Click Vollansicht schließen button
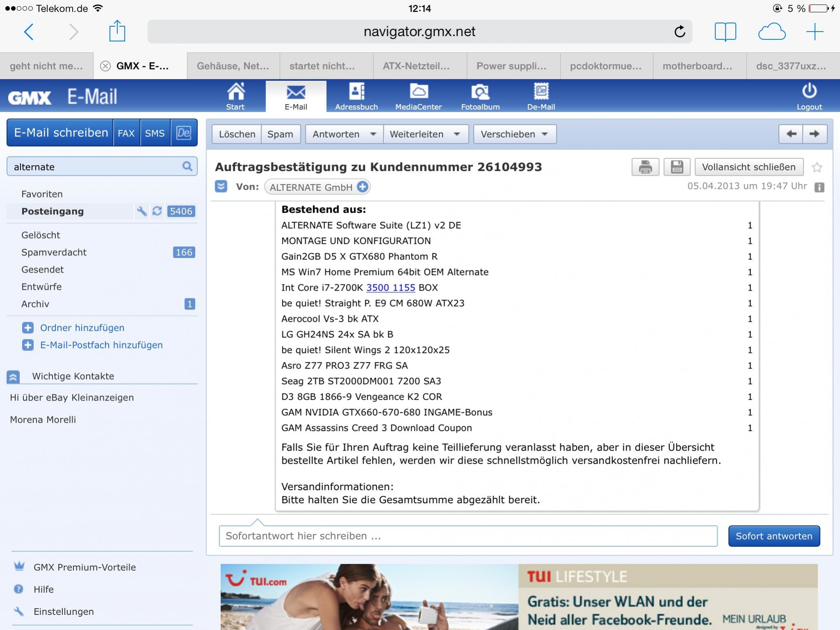The image size is (840, 630). point(748,167)
